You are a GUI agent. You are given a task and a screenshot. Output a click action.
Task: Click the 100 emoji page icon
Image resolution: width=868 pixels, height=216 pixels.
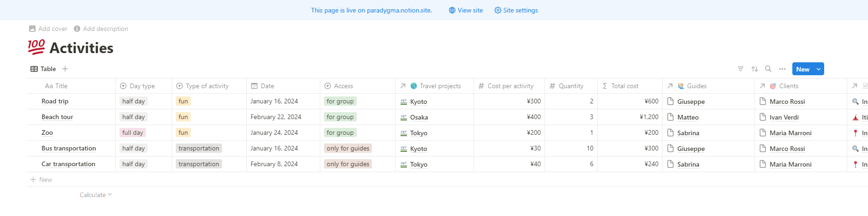click(x=36, y=47)
